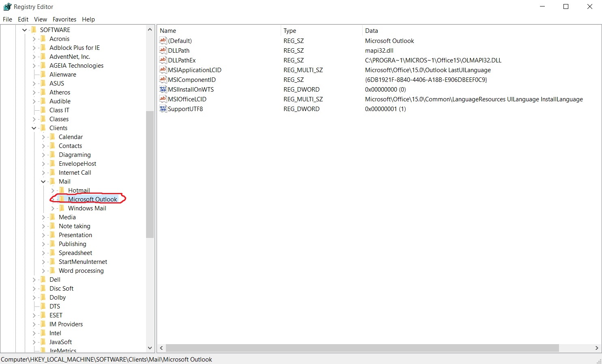Image resolution: width=602 pixels, height=364 pixels.
Task: Open the Edit menu
Action: point(23,19)
